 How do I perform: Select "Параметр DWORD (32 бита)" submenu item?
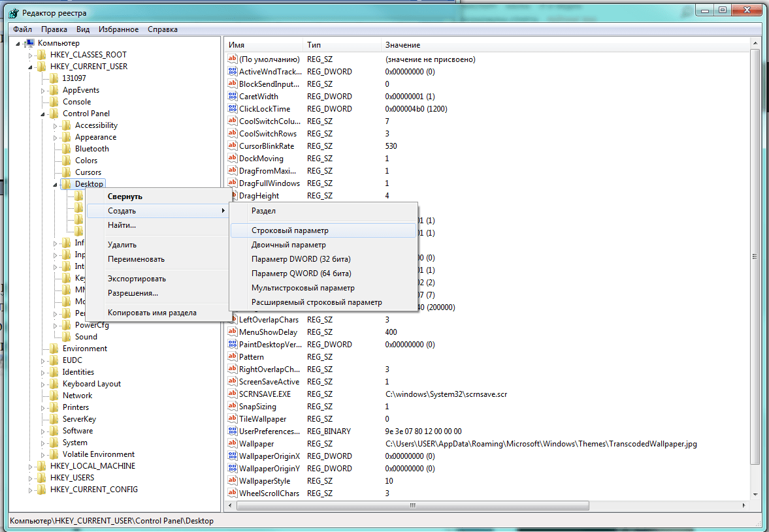point(301,259)
